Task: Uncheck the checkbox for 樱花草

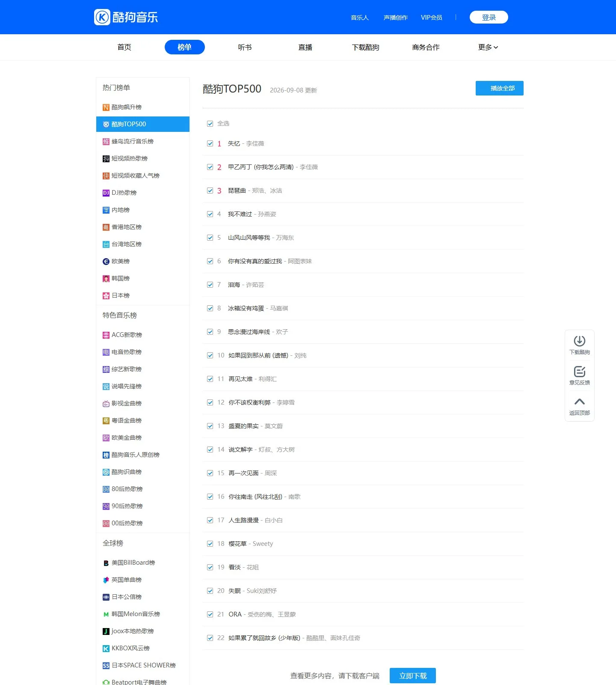Action: [x=210, y=544]
